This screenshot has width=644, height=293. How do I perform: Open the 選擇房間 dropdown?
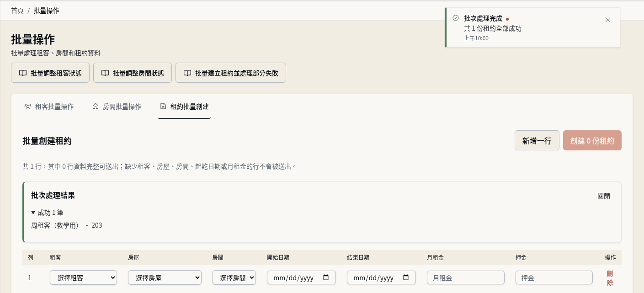[234, 277]
